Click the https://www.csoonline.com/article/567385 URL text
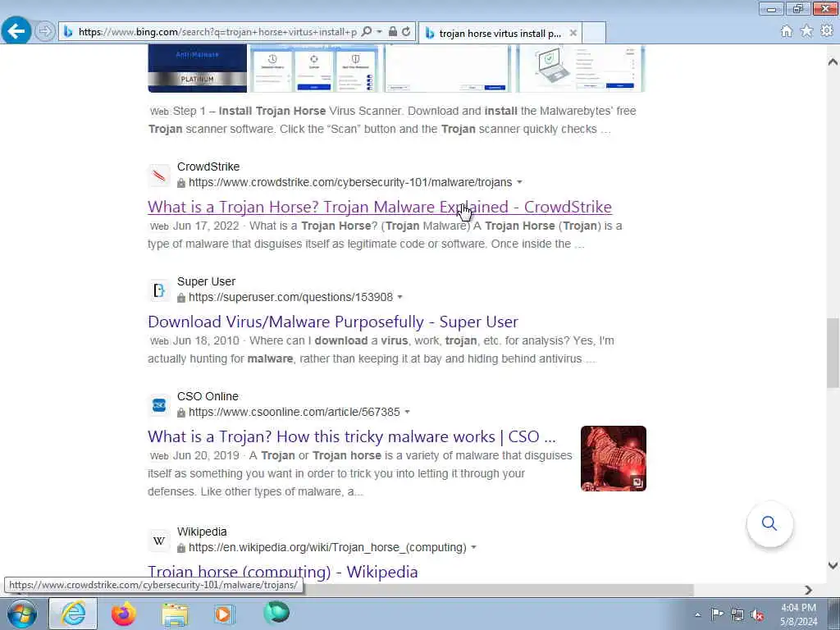The width and height of the screenshot is (840, 630). click(x=294, y=412)
